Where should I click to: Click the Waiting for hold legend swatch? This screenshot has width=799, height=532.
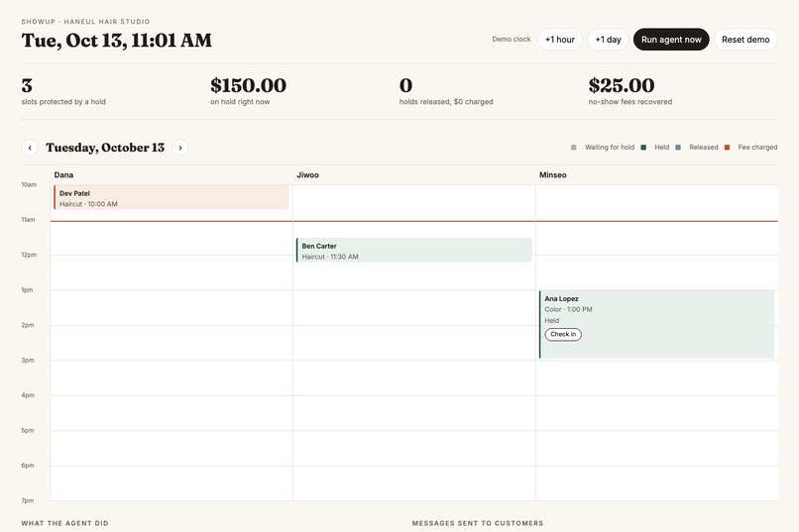574,148
